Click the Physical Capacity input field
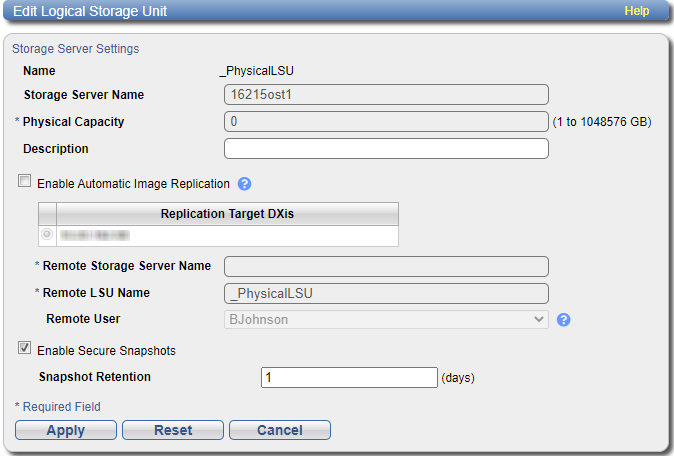The image size is (674, 456). tap(386, 122)
